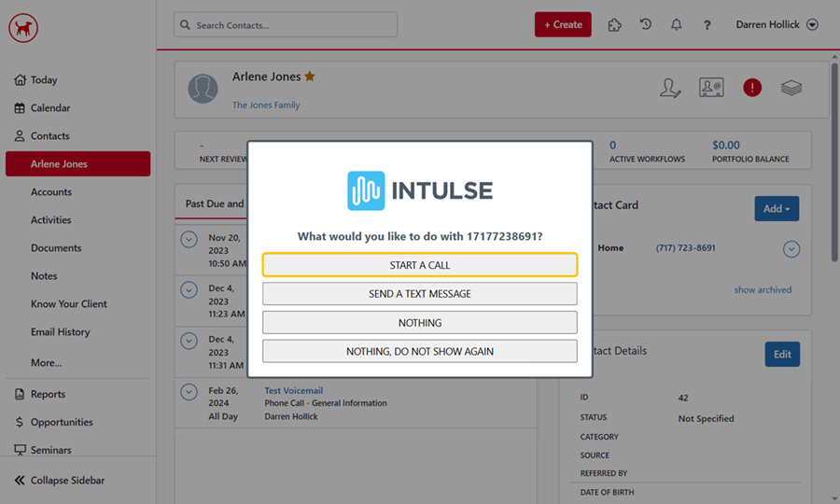The height and width of the screenshot is (504, 840).
Task: Click the red exclamation alert icon
Action: tap(752, 88)
